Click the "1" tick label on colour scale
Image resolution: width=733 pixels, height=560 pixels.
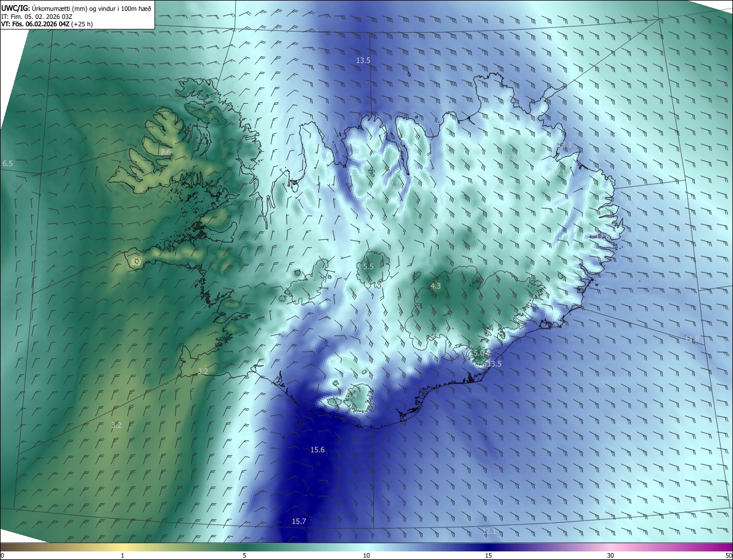coord(123,555)
